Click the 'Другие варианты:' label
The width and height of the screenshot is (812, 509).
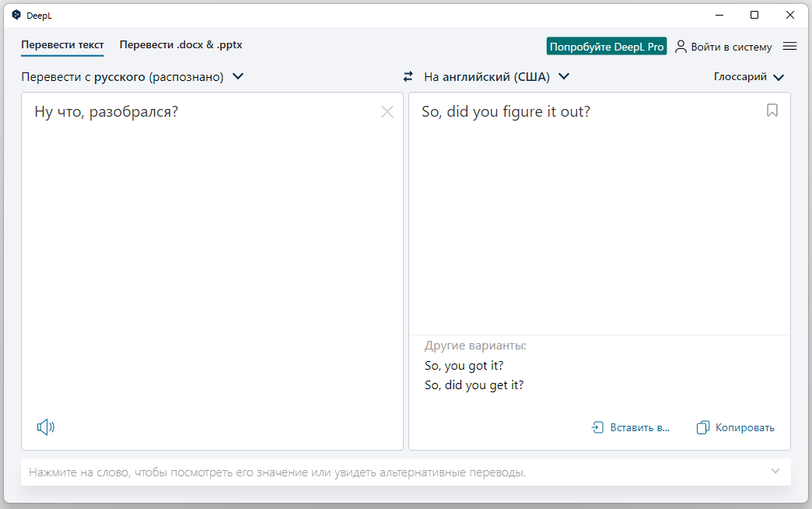[475, 346]
